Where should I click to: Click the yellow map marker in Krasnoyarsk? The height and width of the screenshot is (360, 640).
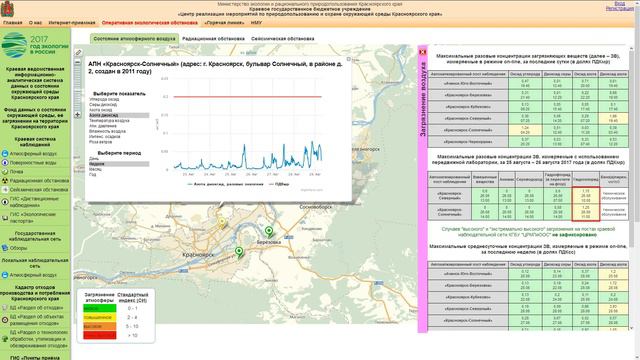pos(222,223)
